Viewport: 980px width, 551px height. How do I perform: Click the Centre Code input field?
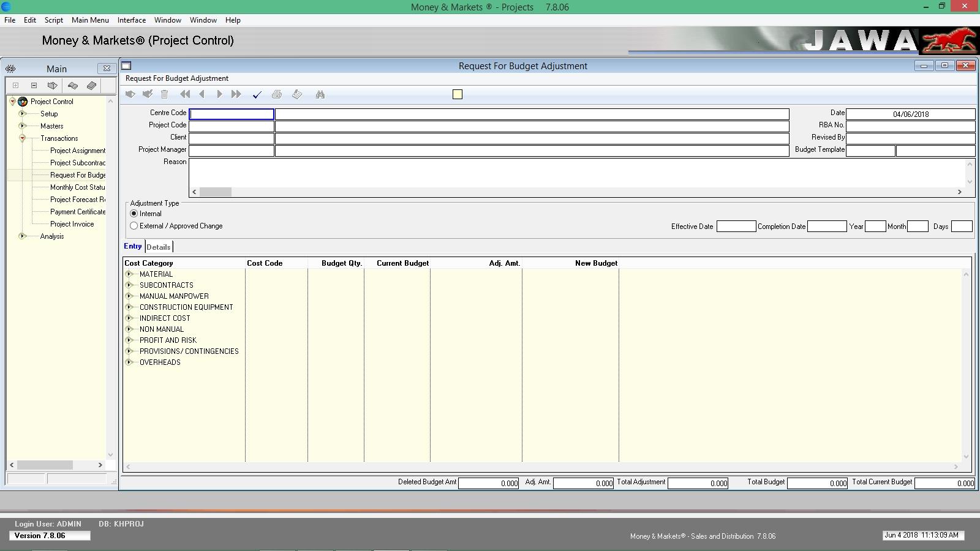point(232,114)
